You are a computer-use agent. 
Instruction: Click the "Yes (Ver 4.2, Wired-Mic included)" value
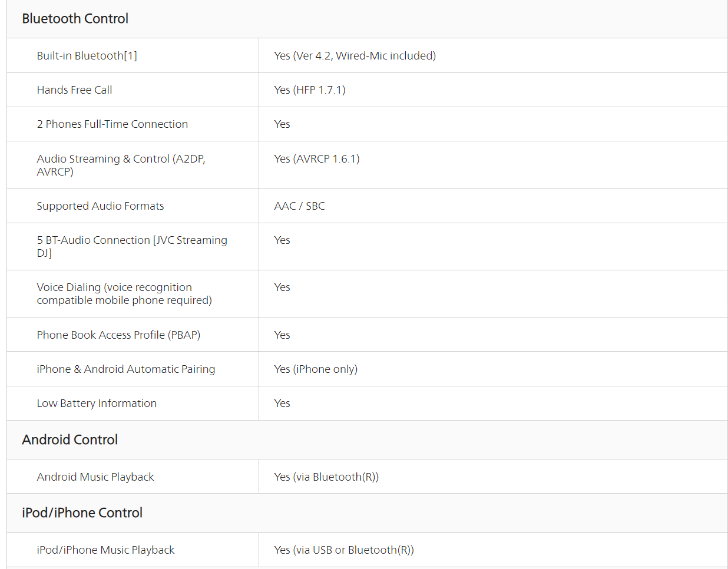(x=355, y=56)
